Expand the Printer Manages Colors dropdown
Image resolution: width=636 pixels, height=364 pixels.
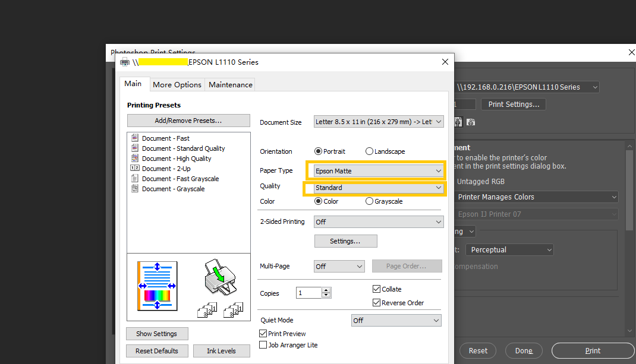(x=536, y=197)
